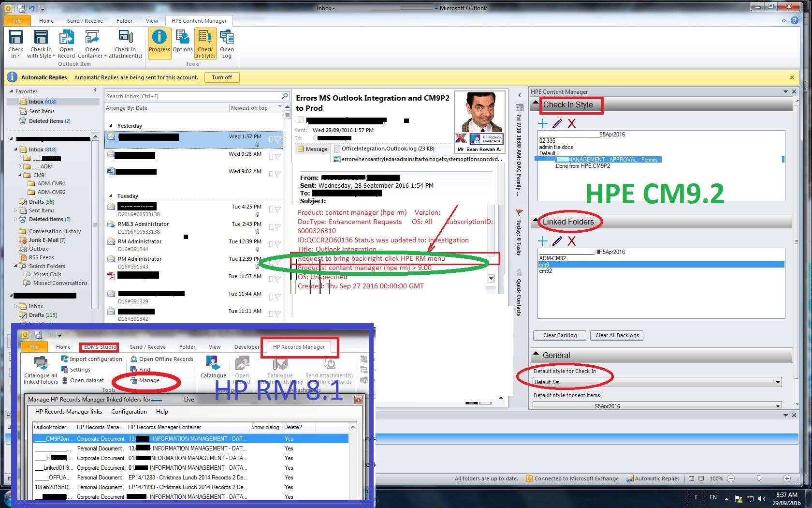Image resolution: width=812 pixels, height=508 pixels.
Task: Click the Outlook Help question mark icon
Action: [x=795, y=20]
